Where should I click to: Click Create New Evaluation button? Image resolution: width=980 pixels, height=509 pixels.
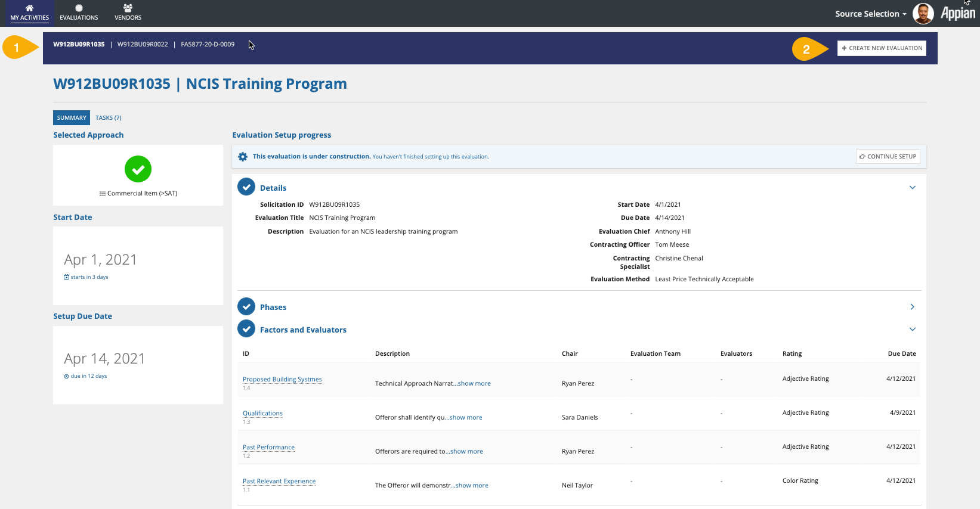pos(882,48)
